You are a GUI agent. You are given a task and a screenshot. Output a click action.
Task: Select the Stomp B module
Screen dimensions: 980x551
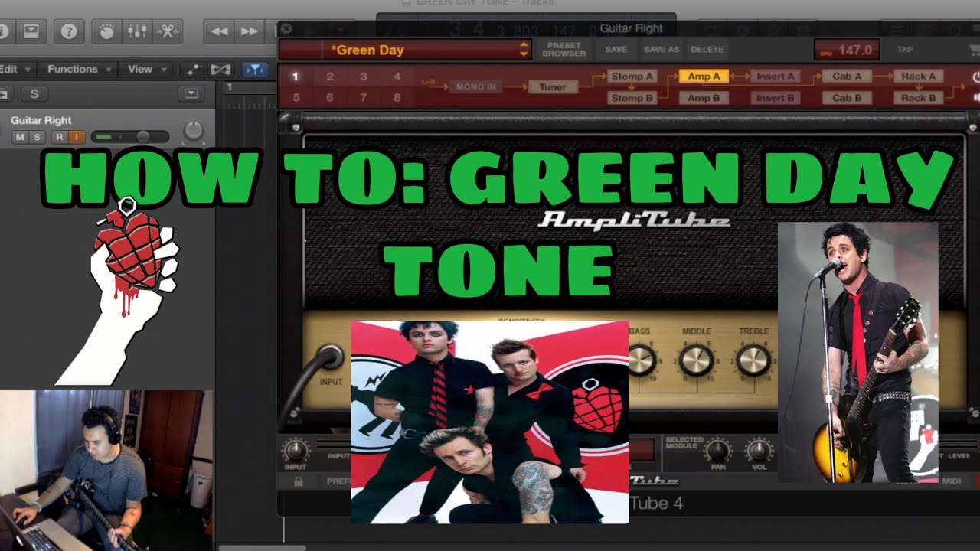pos(632,98)
